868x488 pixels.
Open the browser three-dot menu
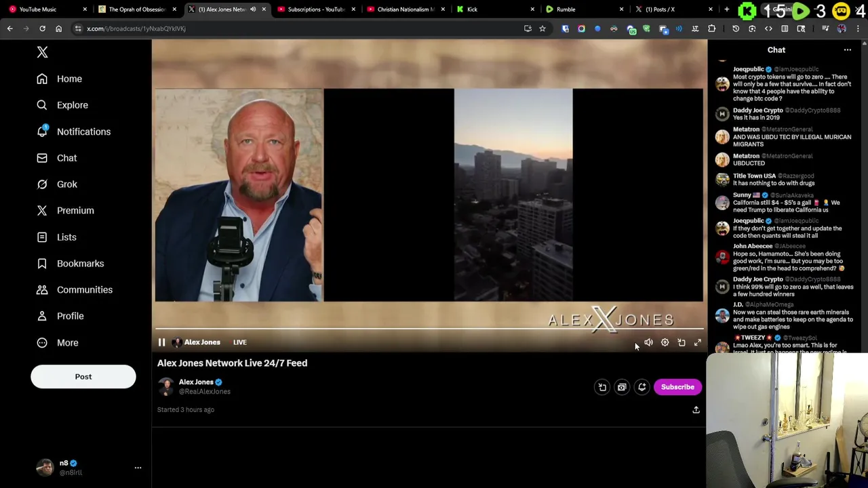858,28
